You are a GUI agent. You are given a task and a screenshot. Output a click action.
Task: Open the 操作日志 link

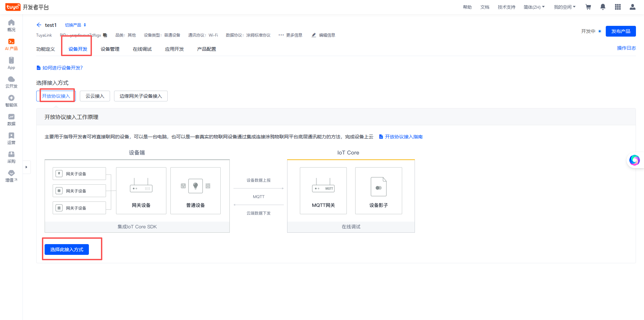click(x=626, y=48)
